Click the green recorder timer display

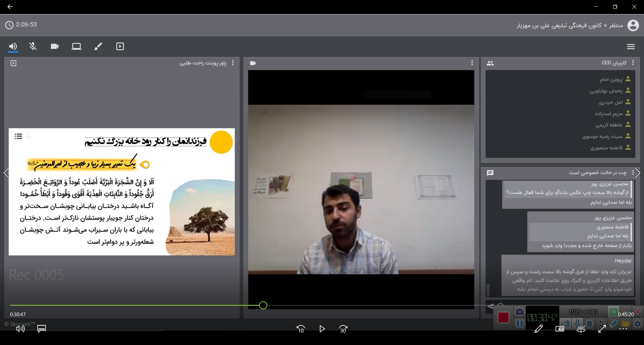542,317
